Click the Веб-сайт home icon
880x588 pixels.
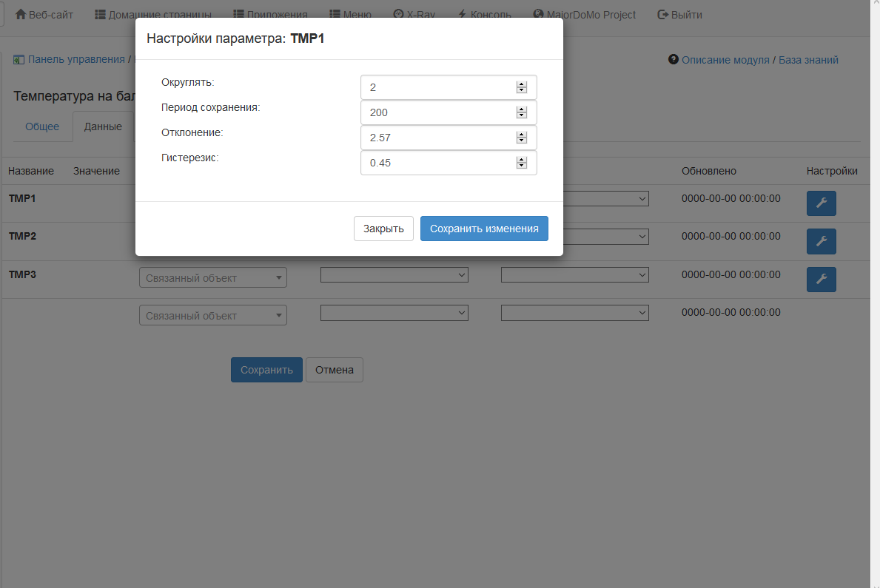point(20,15)
